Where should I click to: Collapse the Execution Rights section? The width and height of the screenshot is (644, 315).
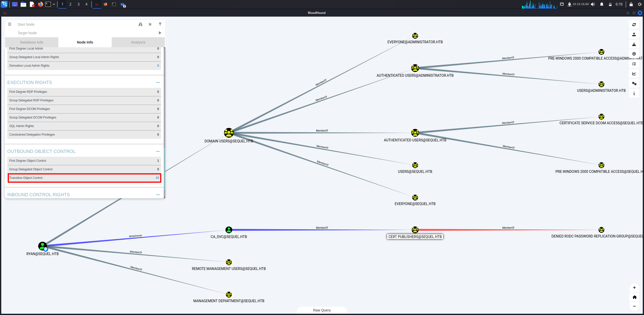pos(158,83)
